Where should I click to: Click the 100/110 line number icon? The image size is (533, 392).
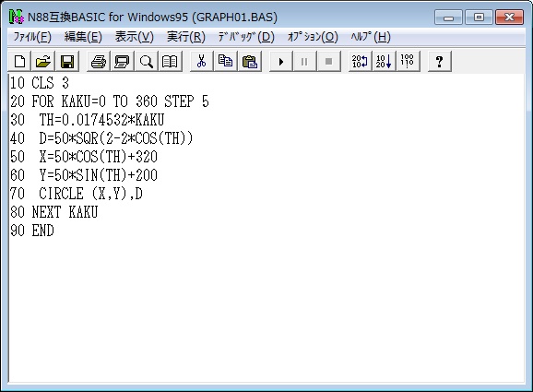[408, 62]
